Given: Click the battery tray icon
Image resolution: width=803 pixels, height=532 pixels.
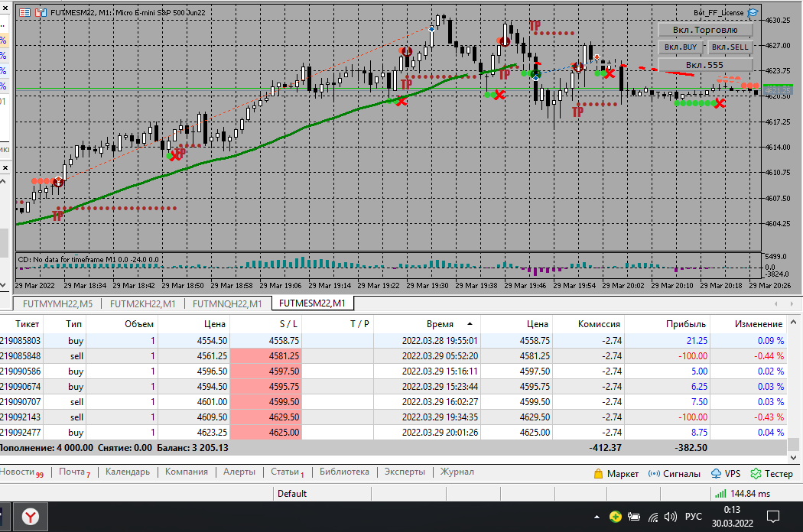Looking at the screenshot, I should tap(634, 517).
